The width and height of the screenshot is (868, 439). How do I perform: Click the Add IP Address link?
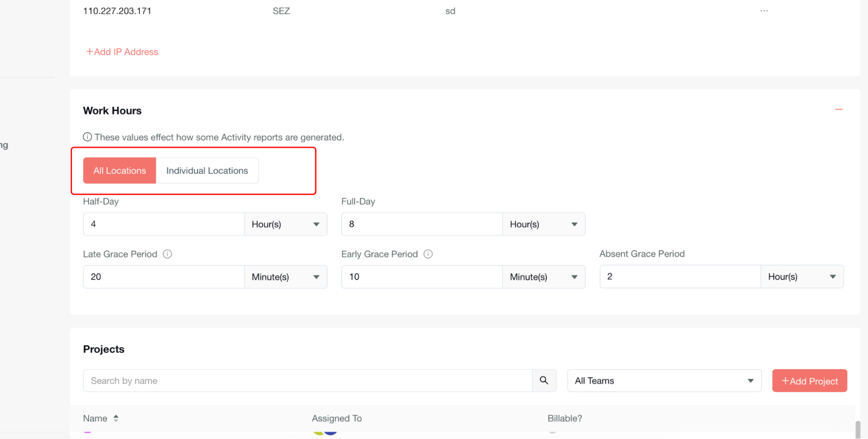(122, 52)
